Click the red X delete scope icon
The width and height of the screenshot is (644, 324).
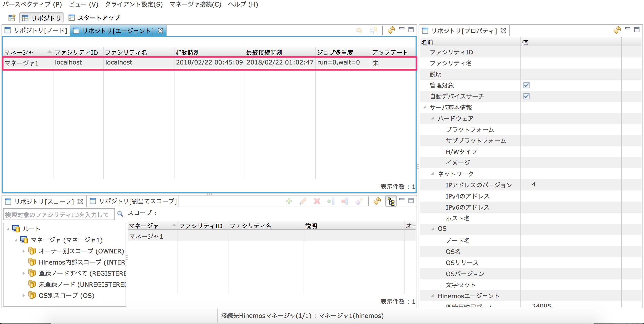tap(317, 201)
